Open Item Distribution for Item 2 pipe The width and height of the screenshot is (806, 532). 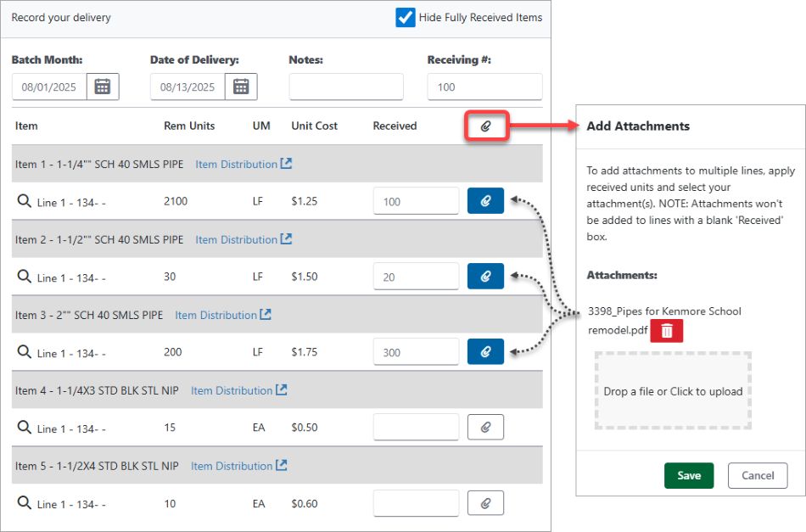pyautogui.click(x=243, y=239)
